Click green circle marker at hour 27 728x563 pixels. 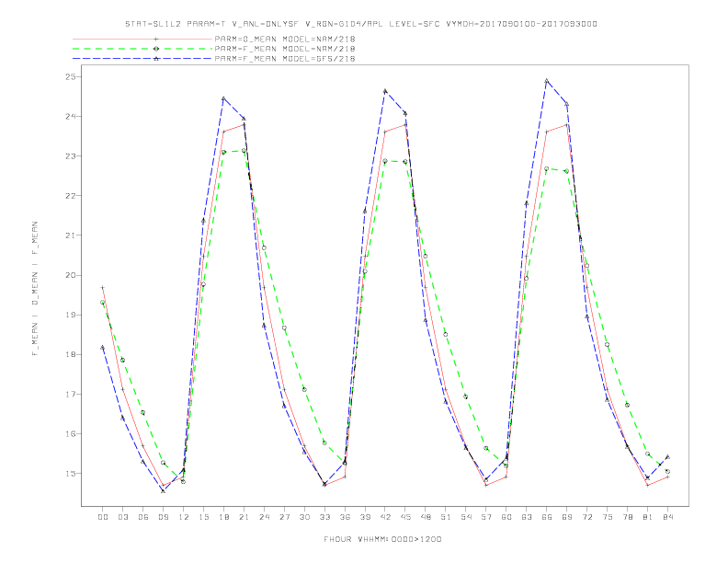(x=284, y=327)
